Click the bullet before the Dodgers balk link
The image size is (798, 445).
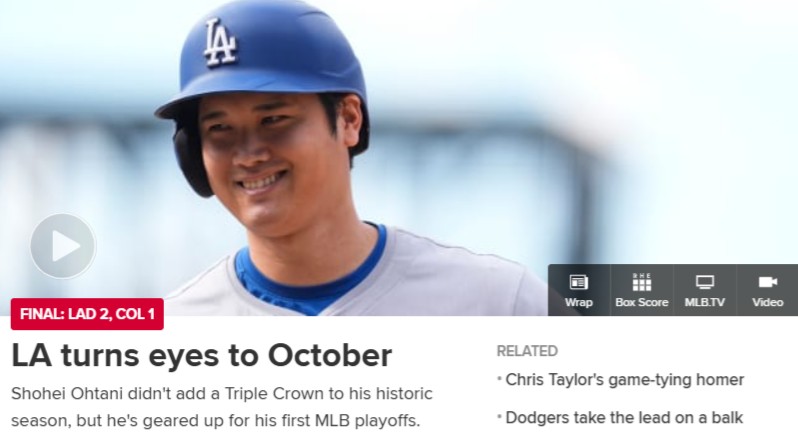point(500,416)
